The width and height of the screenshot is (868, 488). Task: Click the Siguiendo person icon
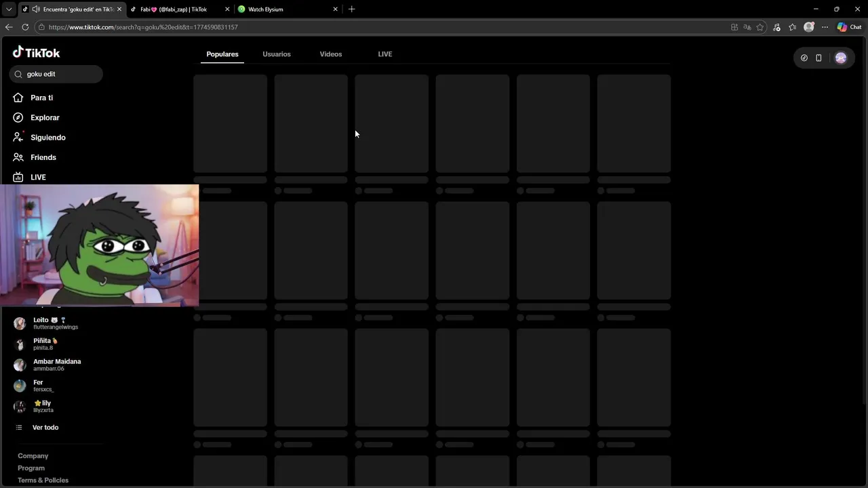click(x=18, y=137)
